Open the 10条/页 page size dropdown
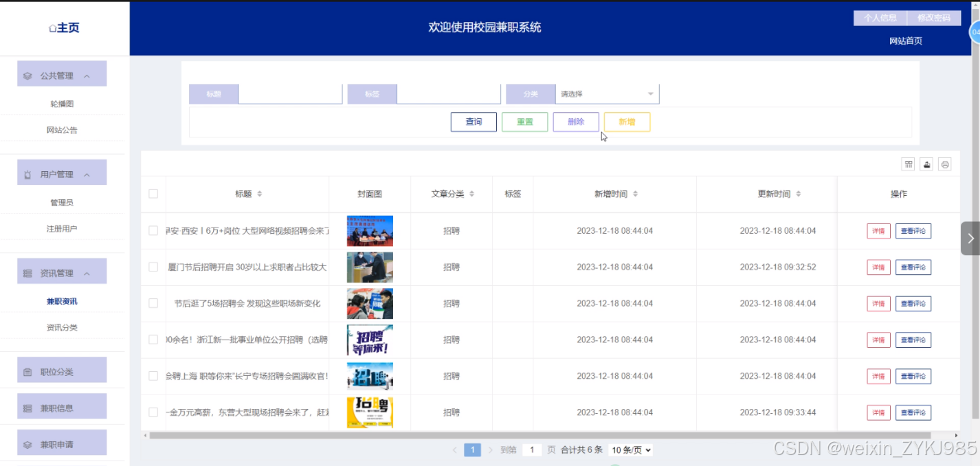Image resolution: width=980 pixels, height=466 pixels. 630,450
